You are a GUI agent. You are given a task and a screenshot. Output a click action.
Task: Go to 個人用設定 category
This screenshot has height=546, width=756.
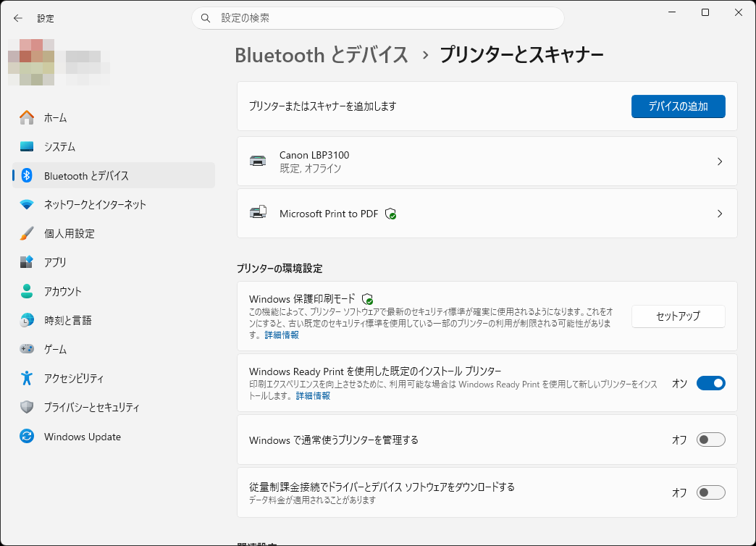pyautogui.click(x=113, y=233)
